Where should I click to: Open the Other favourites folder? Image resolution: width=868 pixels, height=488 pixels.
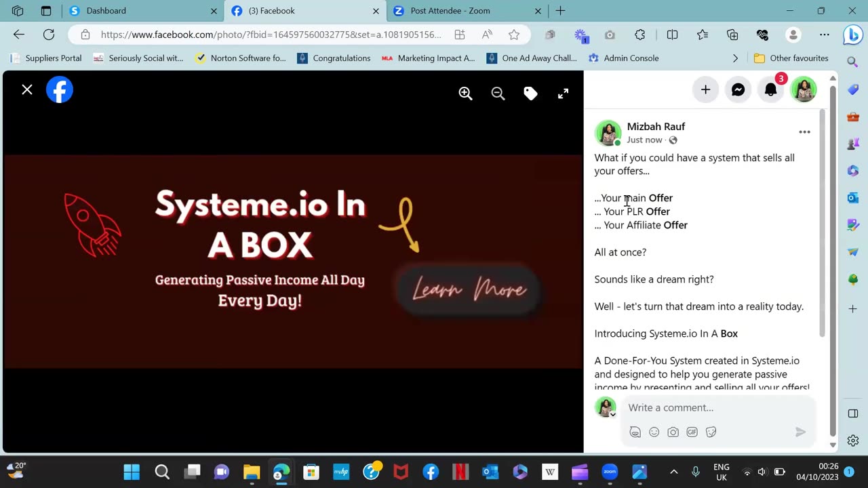pos(791,58)
